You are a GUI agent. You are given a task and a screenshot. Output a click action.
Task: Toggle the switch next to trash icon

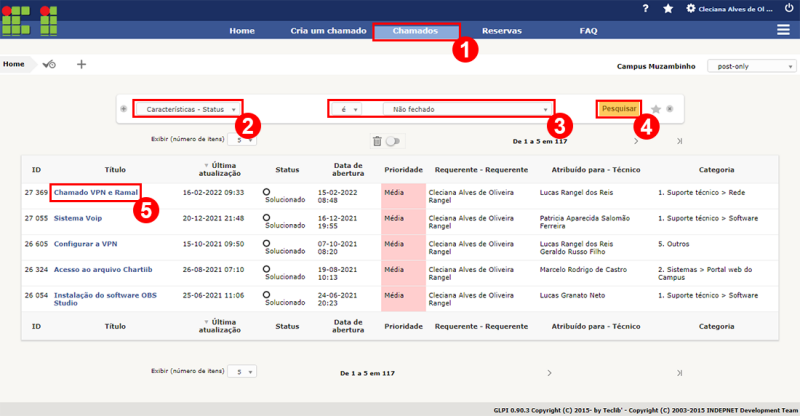pyautogui.click(x=393, y=141)
